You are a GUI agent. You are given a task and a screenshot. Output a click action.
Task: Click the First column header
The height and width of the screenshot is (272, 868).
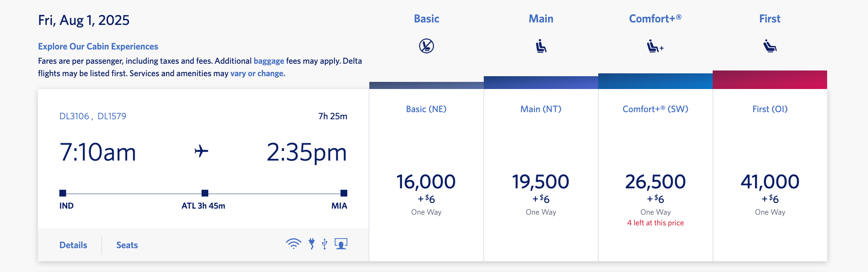point(770,19)
